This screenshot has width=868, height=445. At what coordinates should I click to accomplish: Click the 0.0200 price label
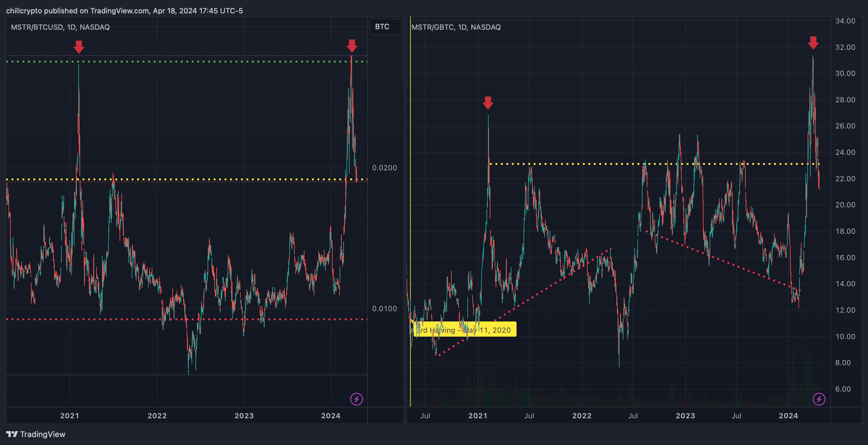click(385, 168)
